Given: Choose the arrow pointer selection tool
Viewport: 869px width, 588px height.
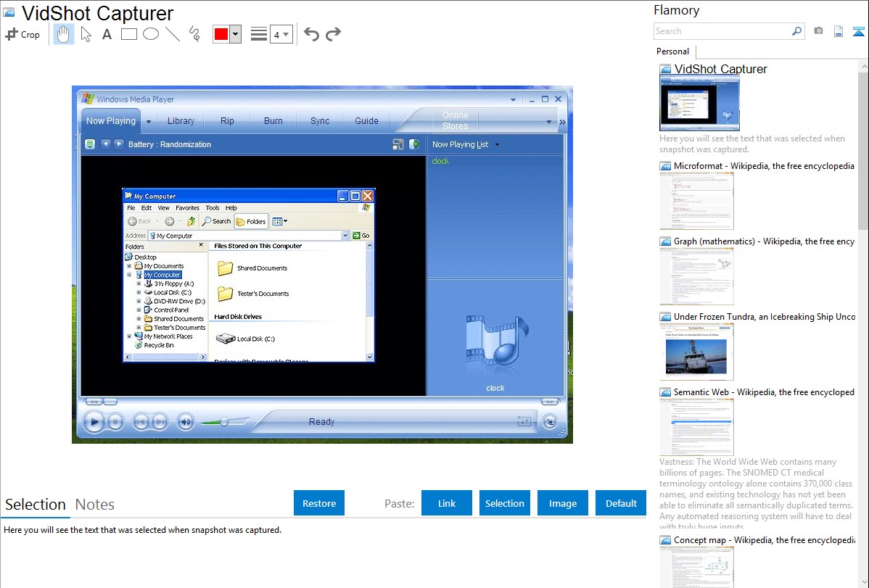Looking at the screenshot, I should tap(86, 34).
